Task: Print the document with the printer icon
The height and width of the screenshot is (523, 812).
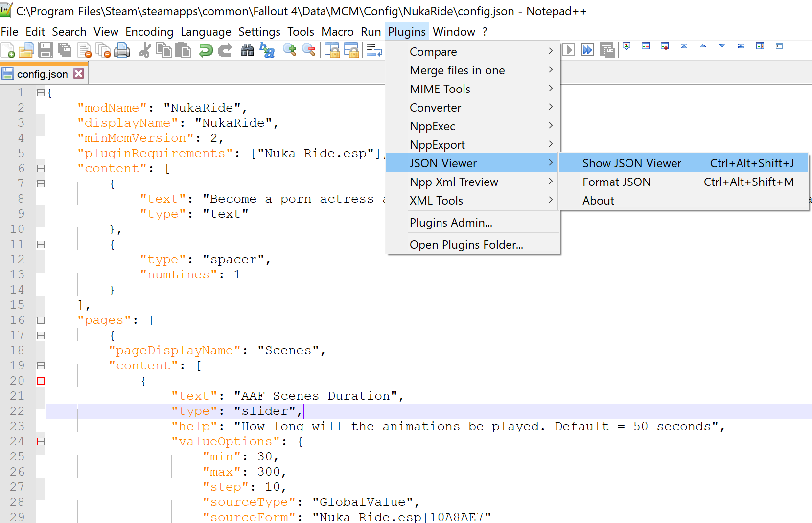Action: click(122, 50)
